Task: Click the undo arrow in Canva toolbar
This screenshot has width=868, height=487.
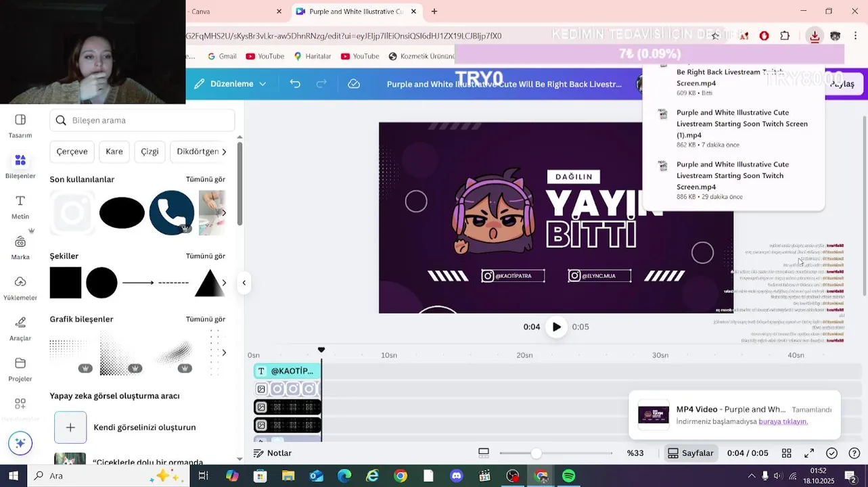Action: coord(295,84)
